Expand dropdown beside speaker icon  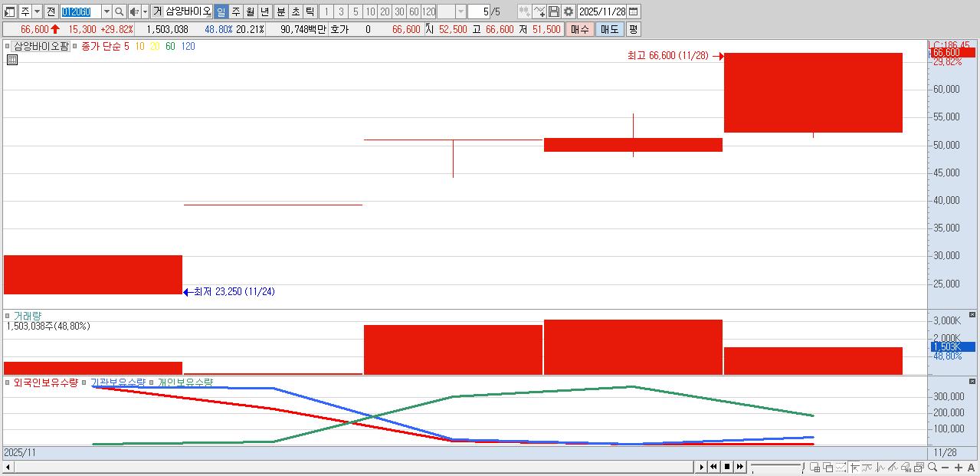coord(145,11)
